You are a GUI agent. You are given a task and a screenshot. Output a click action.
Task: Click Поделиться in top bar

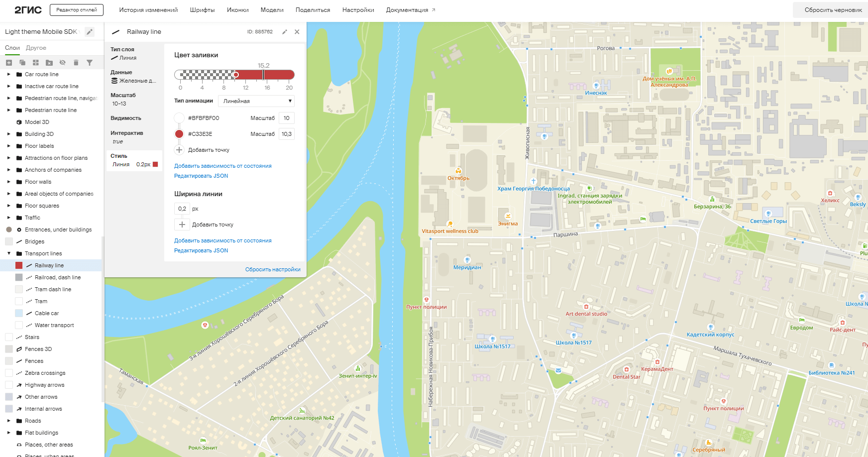click(313, 10)
